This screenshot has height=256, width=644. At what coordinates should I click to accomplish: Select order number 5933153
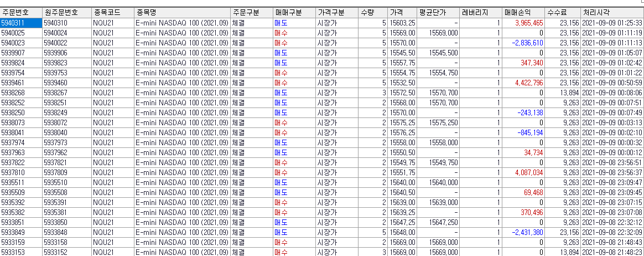pyautogui.click(x=21, y=252)
